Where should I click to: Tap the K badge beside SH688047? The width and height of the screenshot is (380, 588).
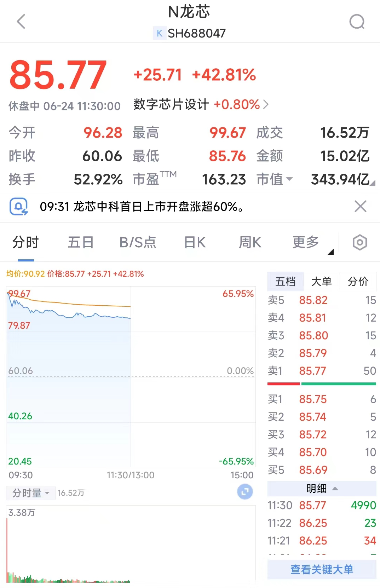pos(159,33)
